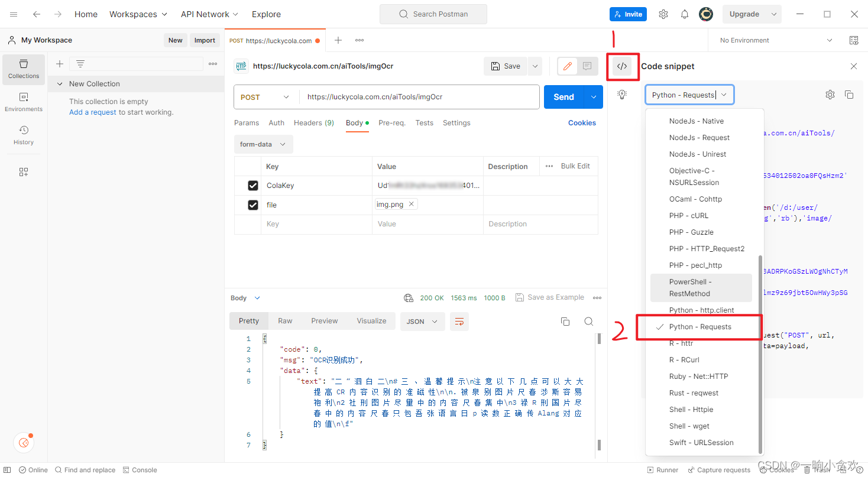Open the response Body dropdown
This screenshot has height=477, width=868.
coord(245,298)
